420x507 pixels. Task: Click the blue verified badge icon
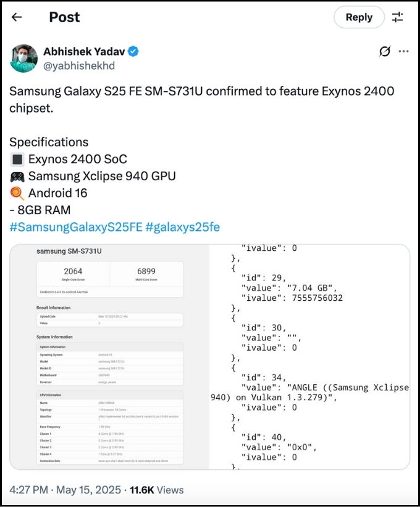pos(133,51)
